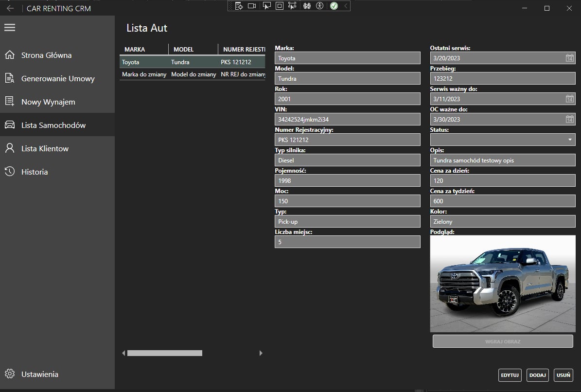This screenshot has height=392, width=581.
Task: Click the EDYTUJ button
Action: tap(510, 375)
